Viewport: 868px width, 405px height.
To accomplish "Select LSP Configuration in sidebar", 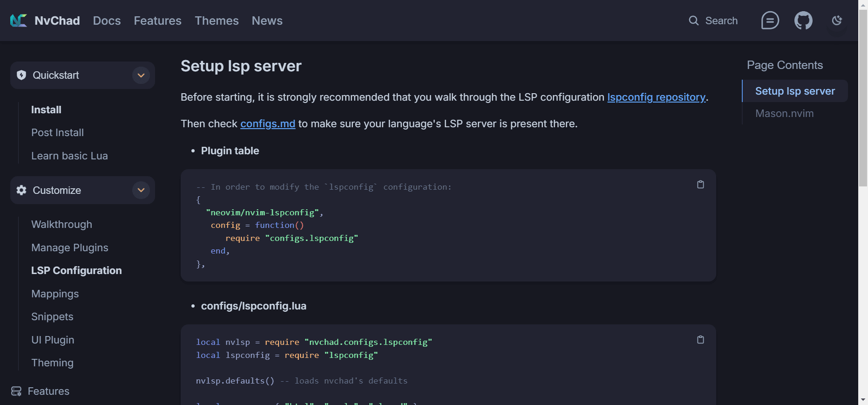I will [x=76, y=270].
